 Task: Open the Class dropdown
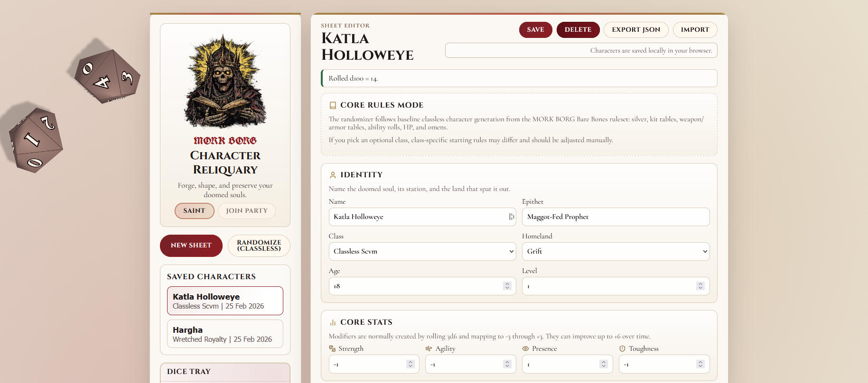click(422, 251)
